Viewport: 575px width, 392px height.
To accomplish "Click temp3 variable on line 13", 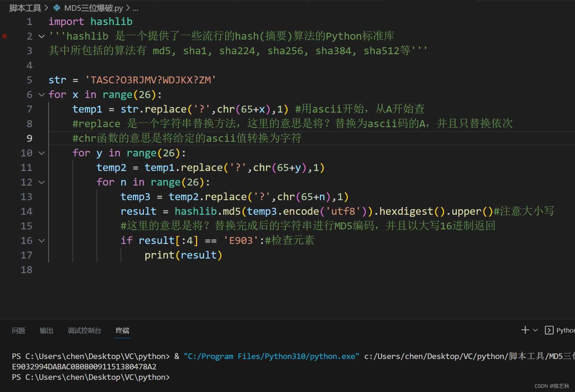I will click(x=135, y=197).
